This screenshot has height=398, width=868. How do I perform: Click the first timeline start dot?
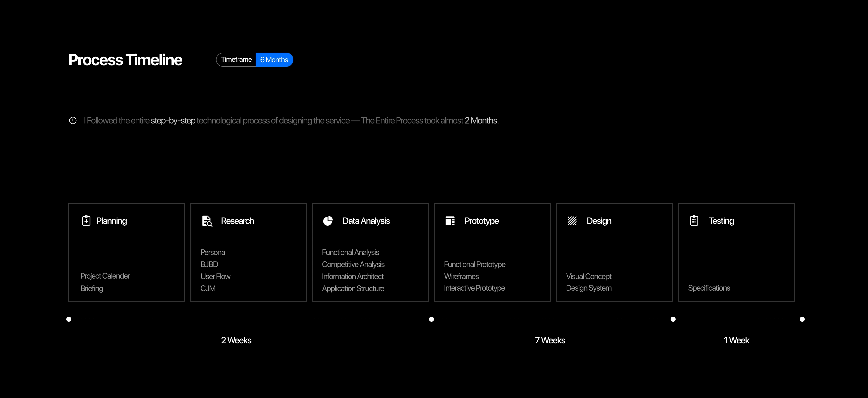[x=69, y=319]
